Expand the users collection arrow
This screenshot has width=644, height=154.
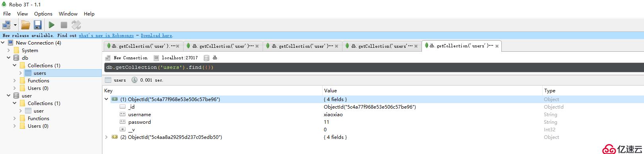coord(21,73)
